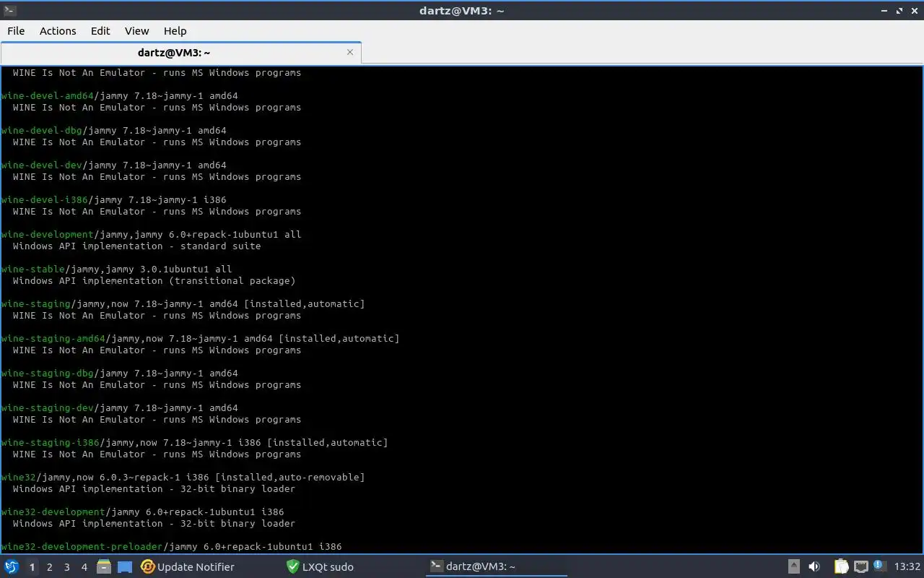Click the Update Notifier taskbar icon
This screenshot has width=924, height=578.
coord(147,567)
